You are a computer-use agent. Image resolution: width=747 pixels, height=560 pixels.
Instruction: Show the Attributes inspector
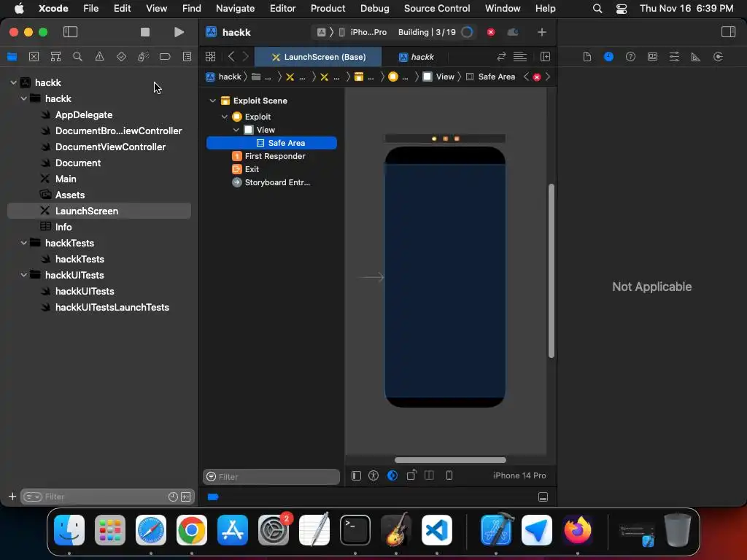pyautogui.click(x=675, y=57)
